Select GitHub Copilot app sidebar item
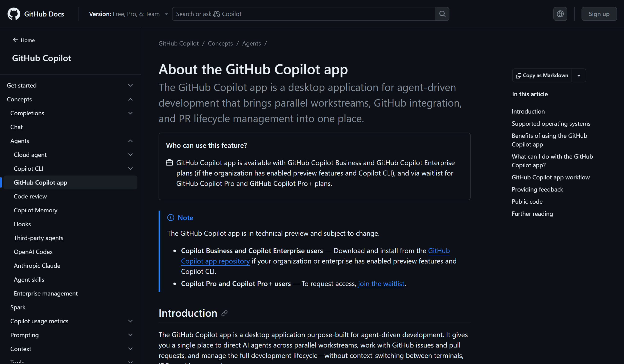 pyautogui.click(x=70, y=183)
